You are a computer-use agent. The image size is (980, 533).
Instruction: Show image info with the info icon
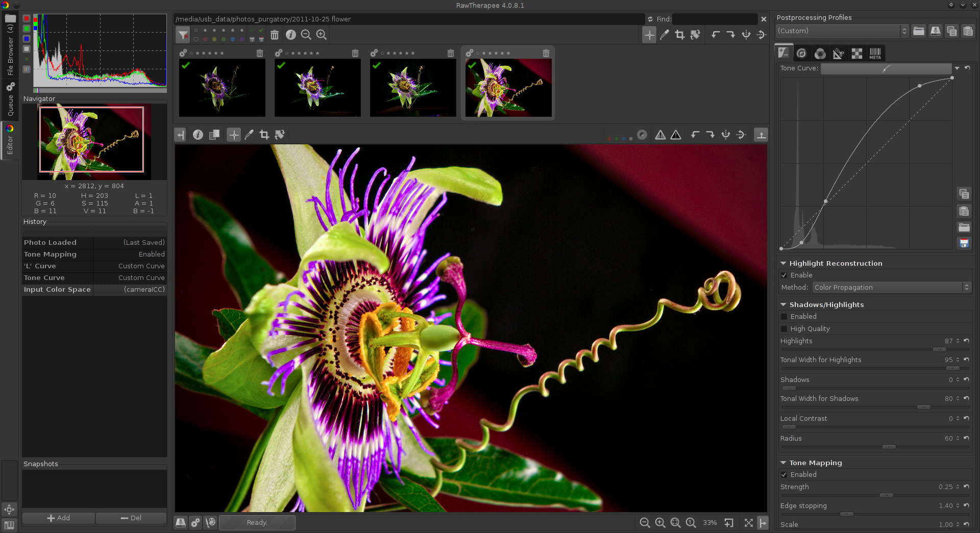(x=198, y=135)
